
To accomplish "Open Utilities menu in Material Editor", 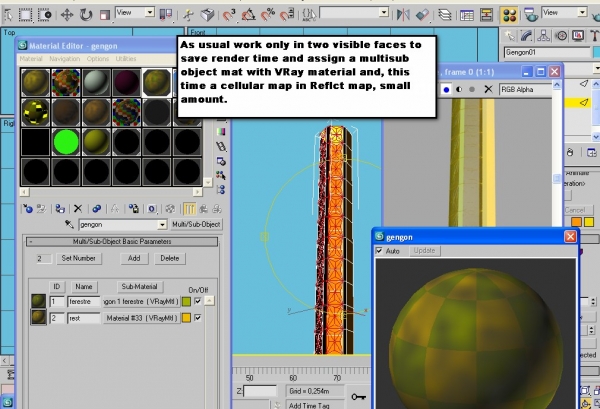I will click(x=126, y=59).
